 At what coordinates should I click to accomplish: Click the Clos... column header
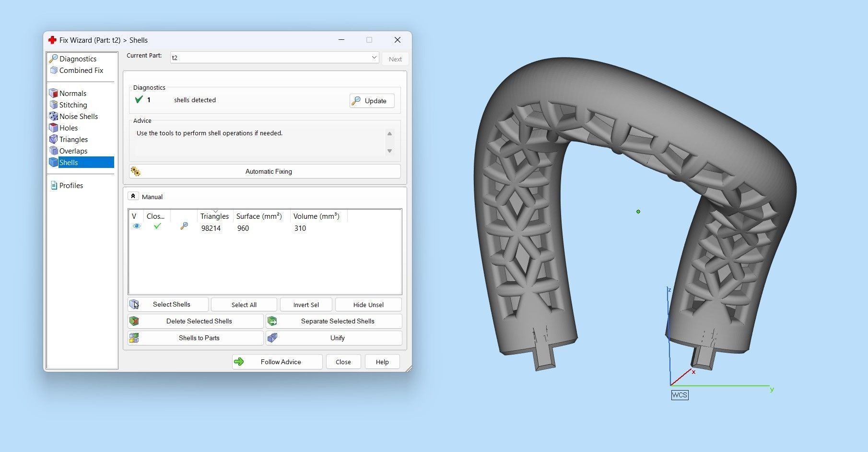tap(156, 216)
